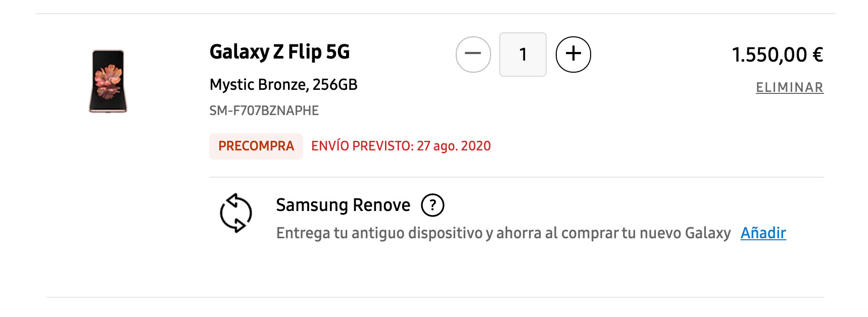The height and width of the screenshot is (317, 868).
Task: Add Samsung Renove via Añadir link
Action: click(763, 233)
